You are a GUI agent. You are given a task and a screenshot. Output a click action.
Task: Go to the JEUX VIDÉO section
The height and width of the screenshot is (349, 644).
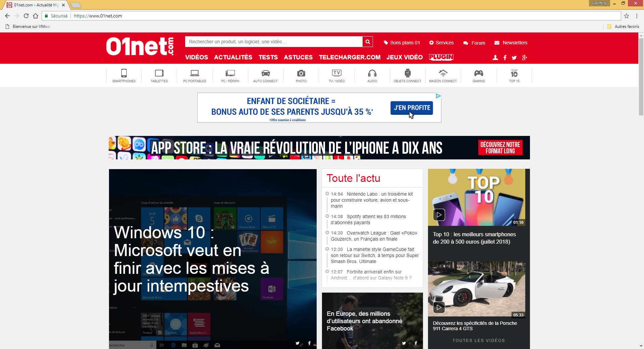pos(404,57)
